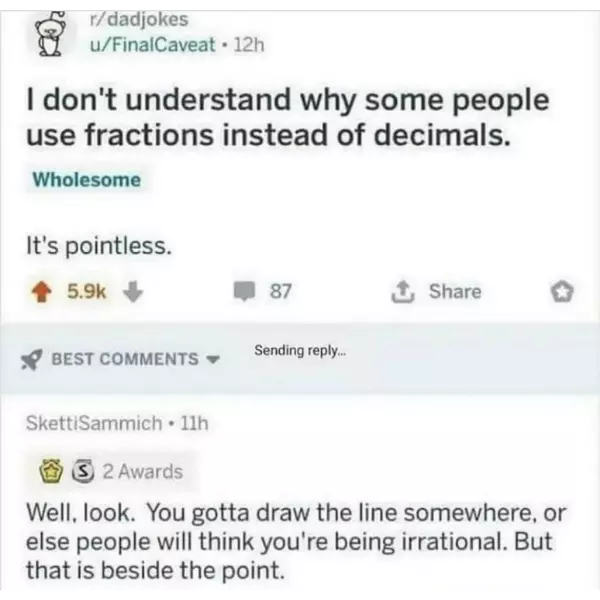600x600 pixels.
Task: Click the rocket icon beside Best Comments
Action: (37, 358)
